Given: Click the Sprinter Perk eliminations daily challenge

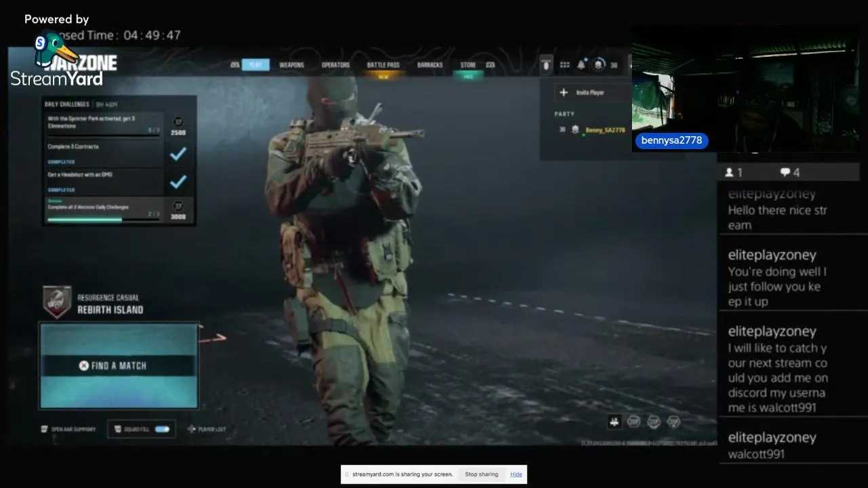Looking at the screenshot, I should coord(104,125).
